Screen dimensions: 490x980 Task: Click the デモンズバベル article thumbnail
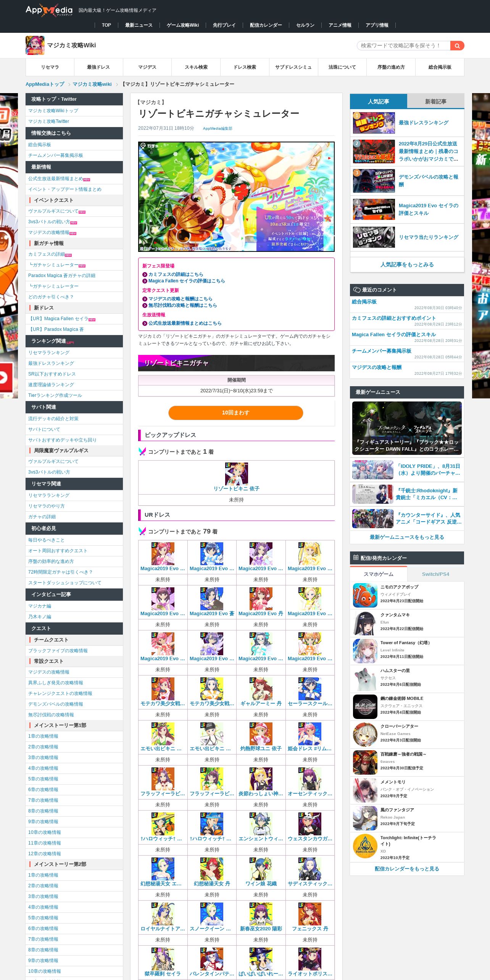[x=374, y=181]
